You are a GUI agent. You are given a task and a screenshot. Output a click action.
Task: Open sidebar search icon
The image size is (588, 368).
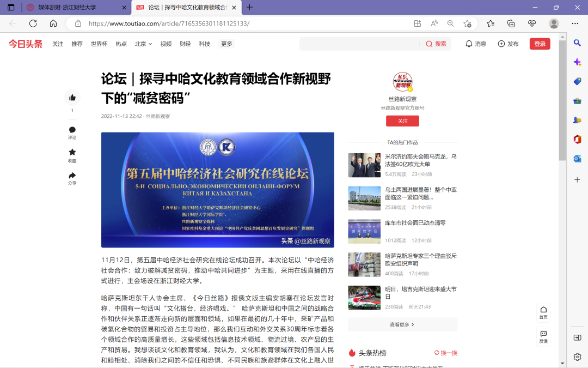click(x=577, y=43)
